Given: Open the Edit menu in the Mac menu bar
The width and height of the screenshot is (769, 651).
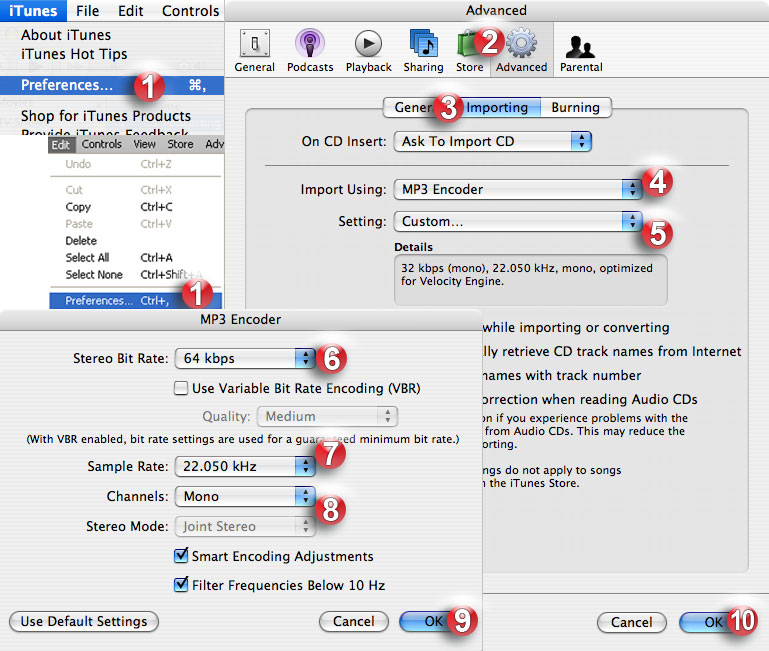Looking at the screenshot, I should 130,11.
